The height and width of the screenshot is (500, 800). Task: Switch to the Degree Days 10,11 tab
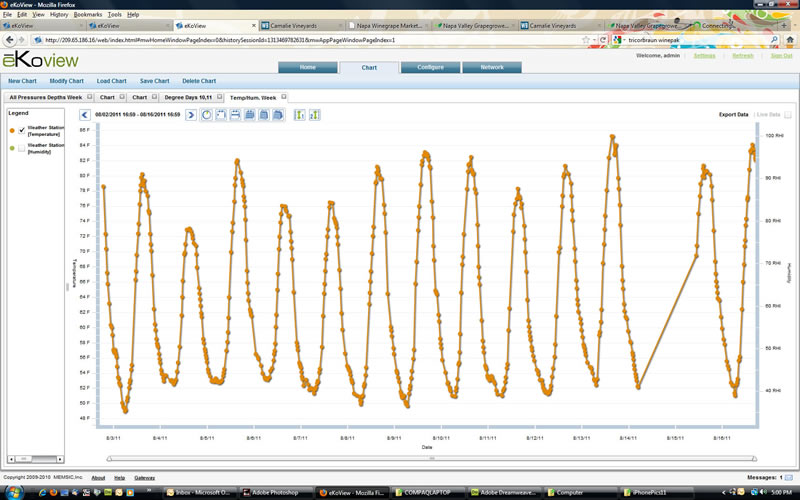coord(188,98)
